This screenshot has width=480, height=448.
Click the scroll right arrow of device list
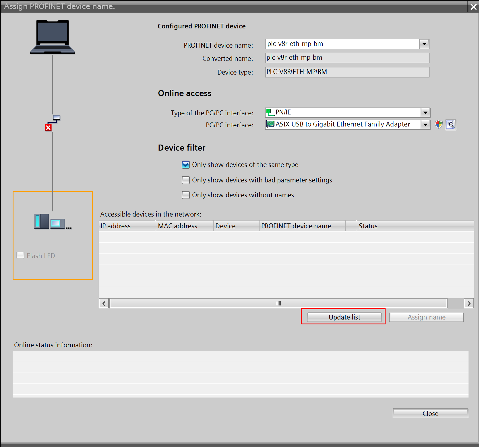469,303
